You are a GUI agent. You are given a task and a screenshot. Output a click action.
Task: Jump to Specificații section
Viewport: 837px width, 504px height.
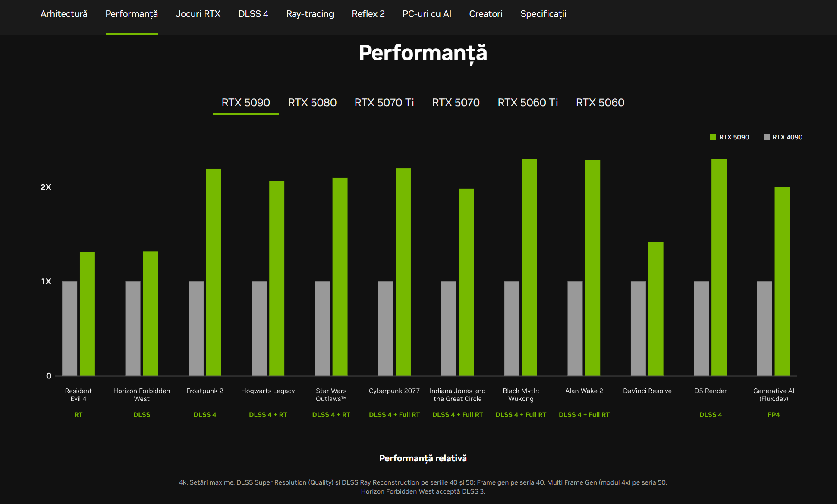click(x=543, y=14)
